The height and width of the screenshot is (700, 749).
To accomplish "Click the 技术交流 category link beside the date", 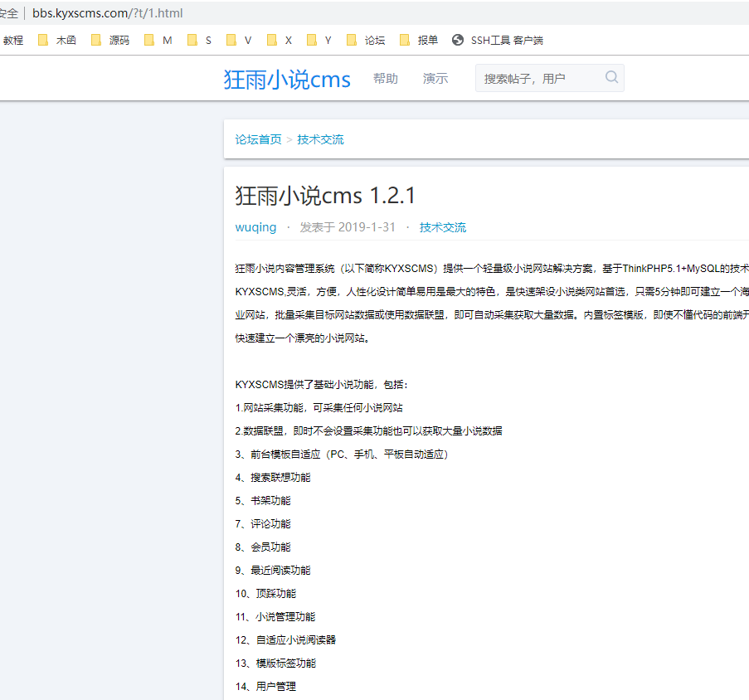I will coord(443,227).
